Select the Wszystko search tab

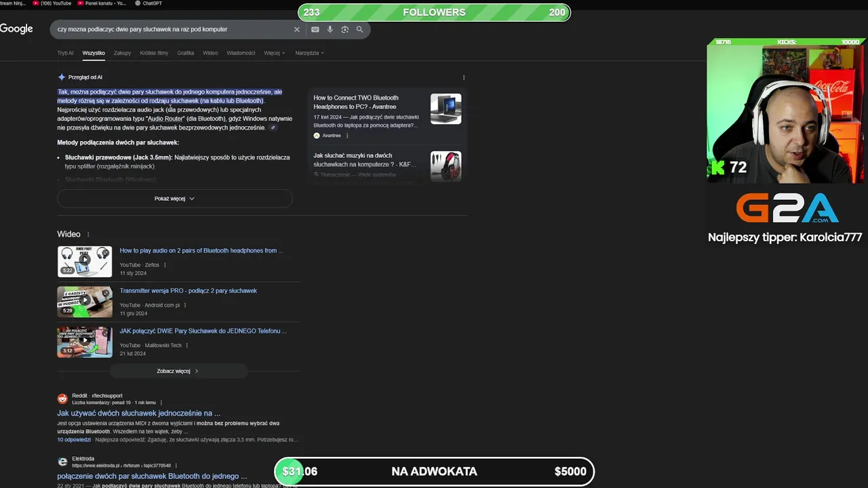tap(94, 53)
